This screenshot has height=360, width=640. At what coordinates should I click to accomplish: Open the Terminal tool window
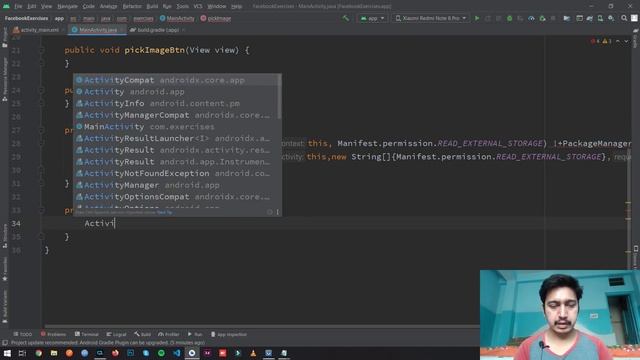pos(87,334)
